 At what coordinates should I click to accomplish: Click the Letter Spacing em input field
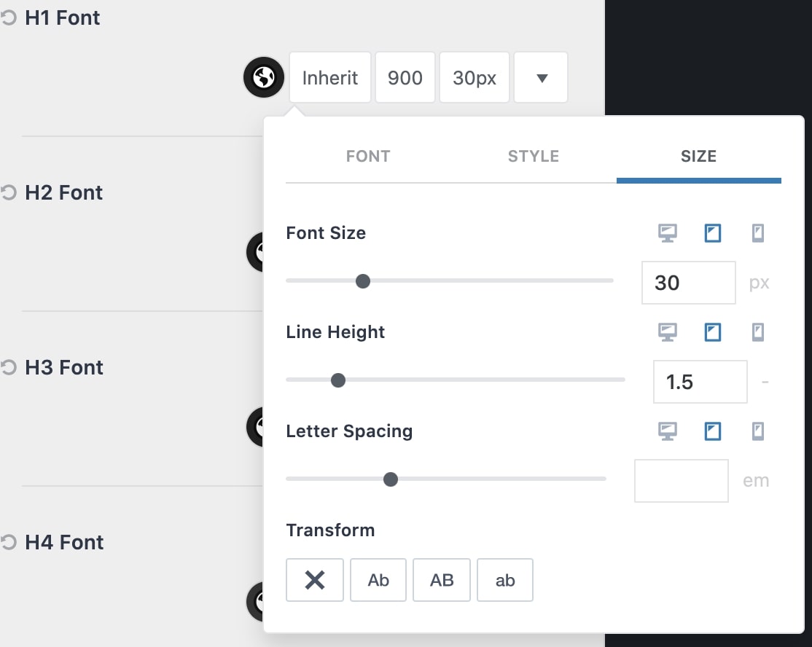[x=682, y=481]
